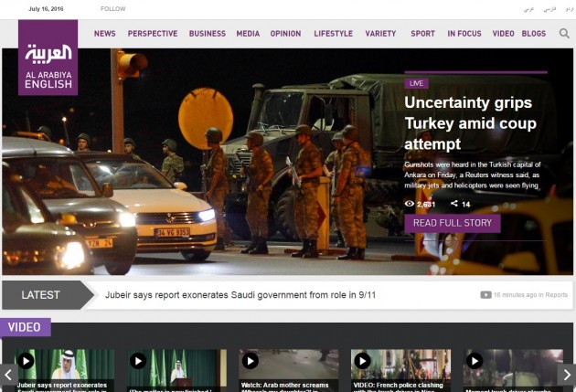Click the Follow link in top bar
576x392 pixels.
(112, 8)
